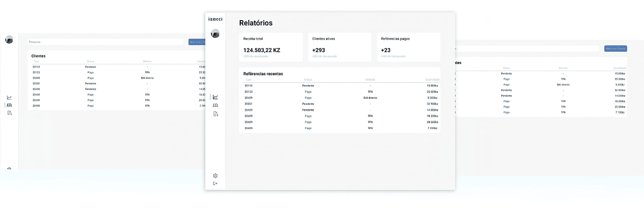
Task: Click izacci logo in front window
Action: (215, 19)
